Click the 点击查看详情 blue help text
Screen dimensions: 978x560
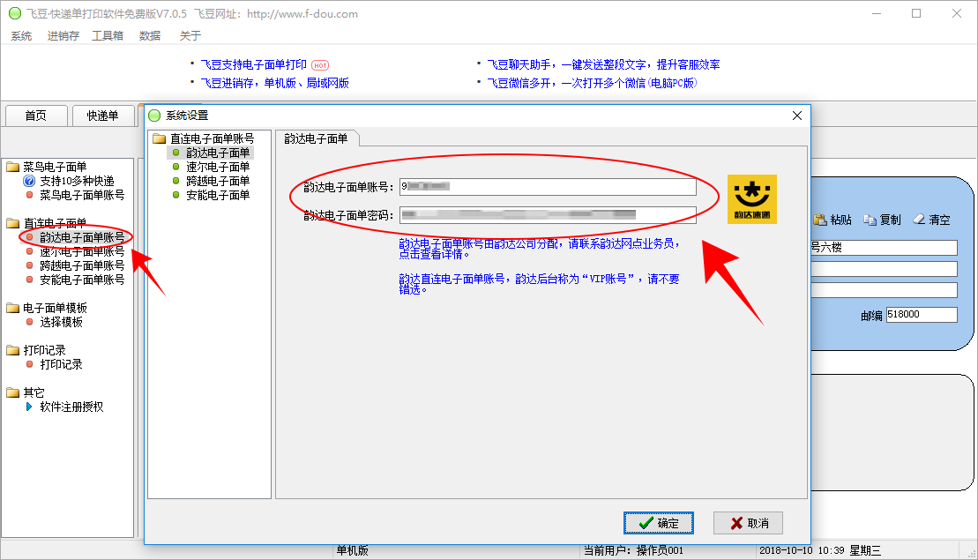(434, 255)
